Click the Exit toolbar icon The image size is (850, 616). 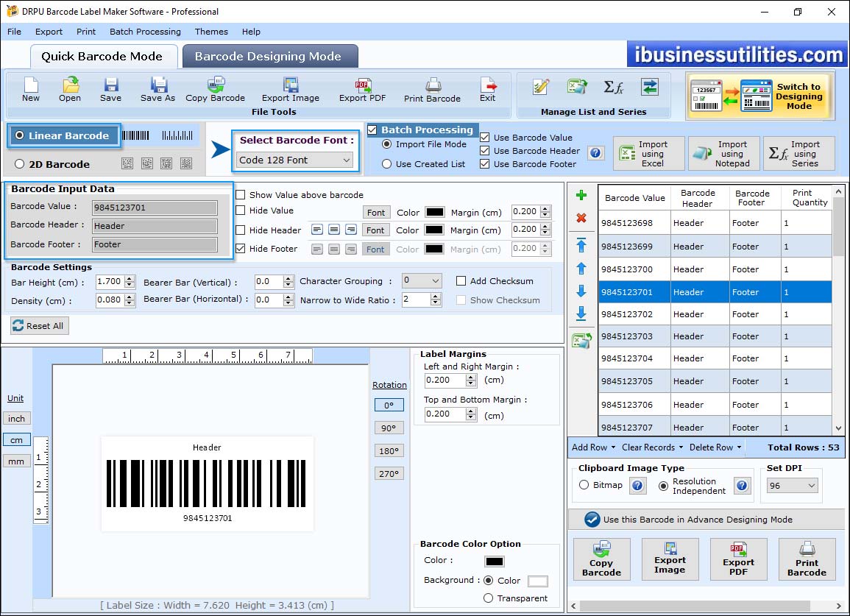(x=487, y=90)
